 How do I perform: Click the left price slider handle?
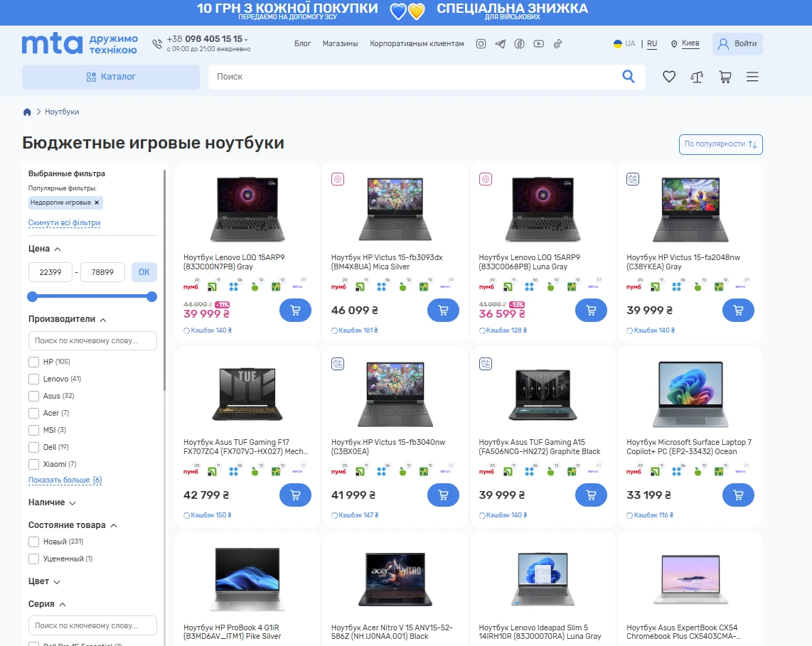[32, 296]
